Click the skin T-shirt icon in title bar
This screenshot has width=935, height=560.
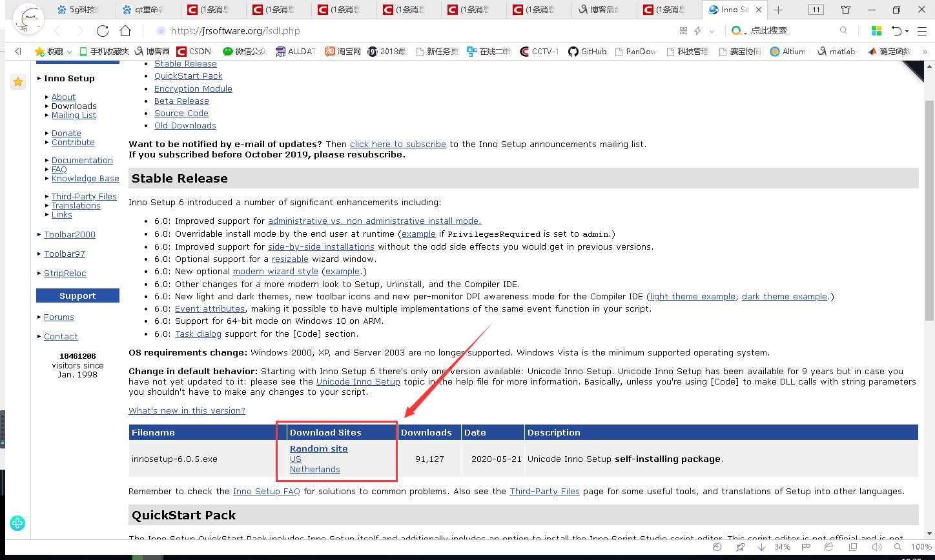pyautogui.click(x=846, y=10)
